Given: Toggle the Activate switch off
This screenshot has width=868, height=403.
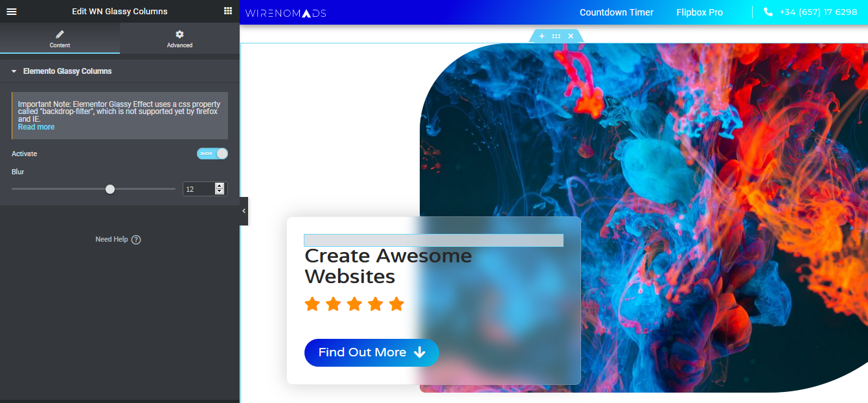Looking at the screenshot, I should [x=212, y=154].
